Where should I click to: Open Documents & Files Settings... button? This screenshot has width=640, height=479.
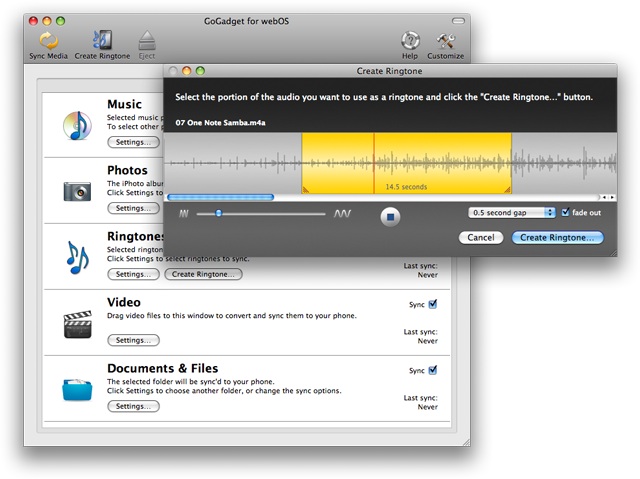click(x=133, y=406)
